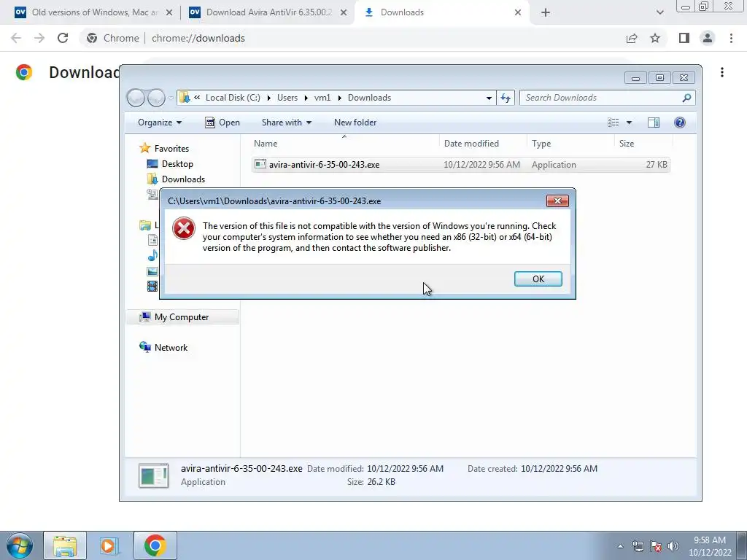This screenshot has height=560, width=747.
Task: Close the Downloads Chrome tab
Action: [x=518, y=13]
